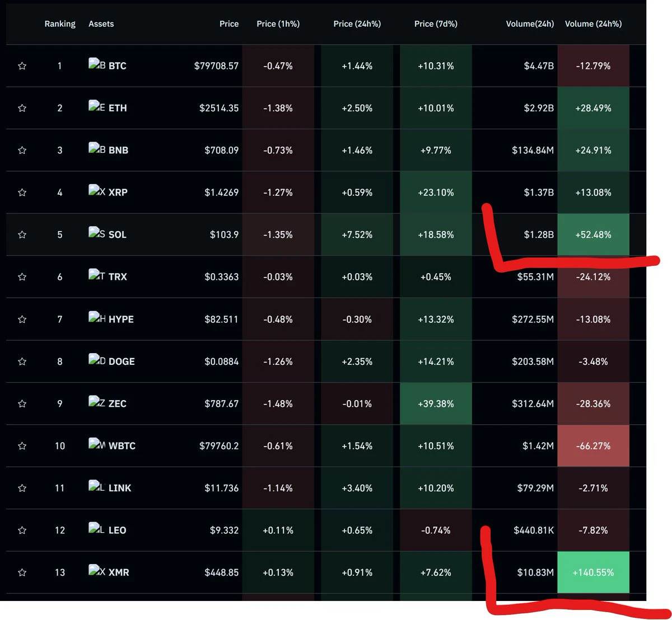Screen dimensions: 672x620
Task: Select the +140.55% XMR volume change cell
Action: point(593,572)
